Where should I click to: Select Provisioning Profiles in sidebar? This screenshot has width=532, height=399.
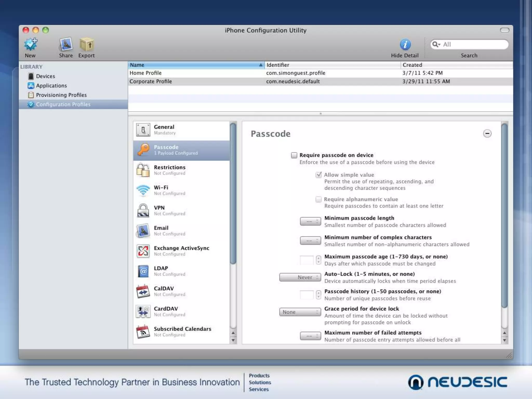coord(61,95)
